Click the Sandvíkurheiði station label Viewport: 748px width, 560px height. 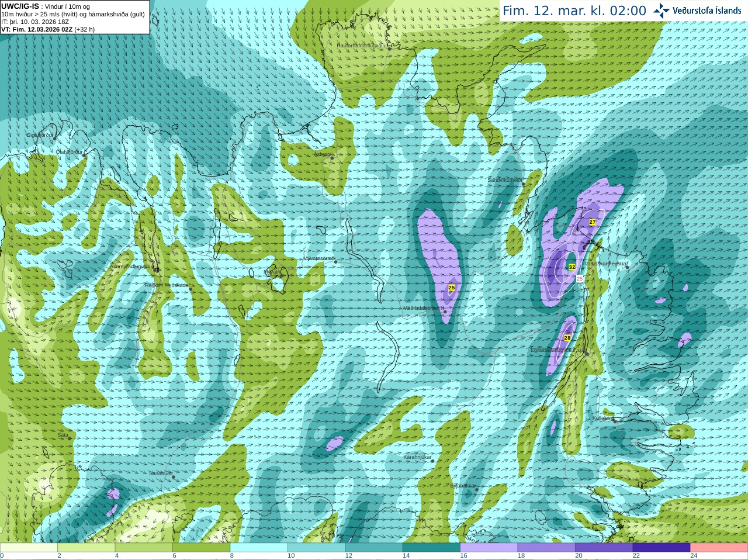pyautogui.click(x=506, y=180)
